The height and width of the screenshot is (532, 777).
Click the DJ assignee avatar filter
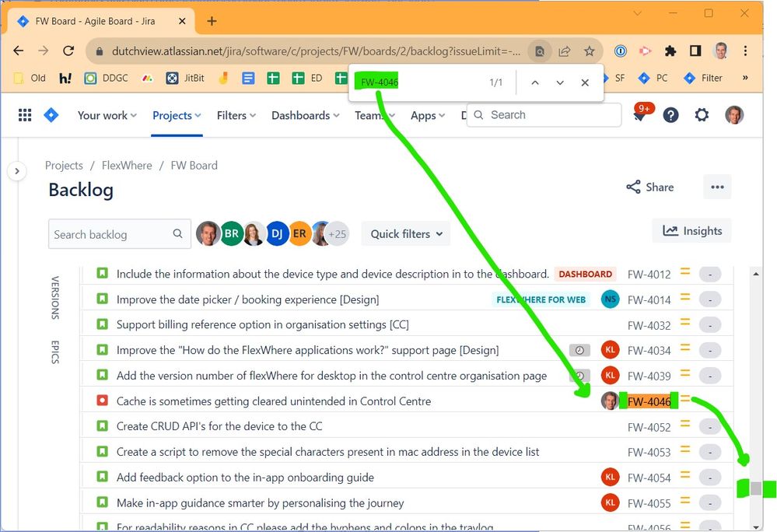(x=277, y=233)
